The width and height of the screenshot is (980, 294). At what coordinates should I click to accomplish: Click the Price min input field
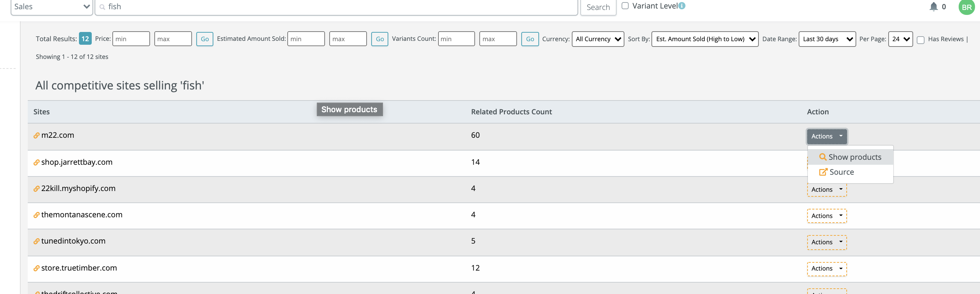(x=131, y=39)
